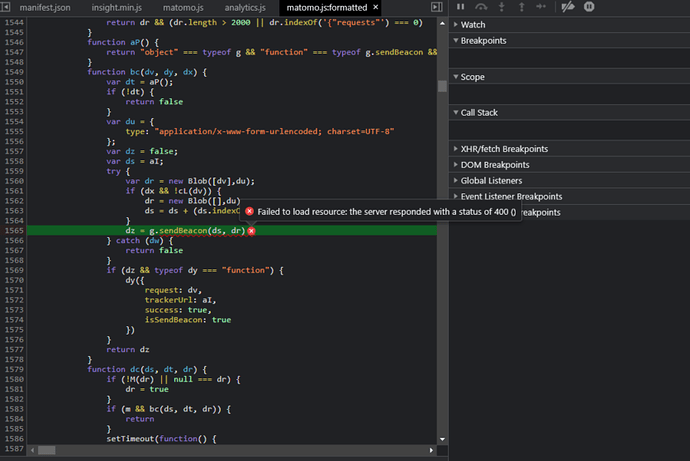690x461 pixels.
Task: Click the vertical scrollbar down arrow
Action: coord(442,439)
